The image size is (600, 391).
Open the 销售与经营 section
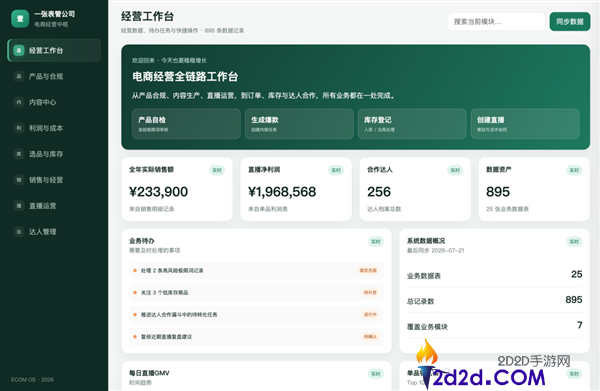[x=54, y=180]
